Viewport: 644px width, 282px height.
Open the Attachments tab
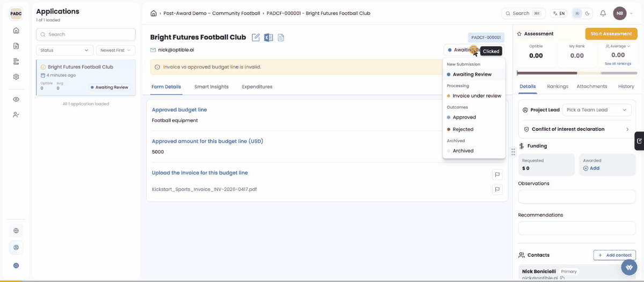coord(592,86)
